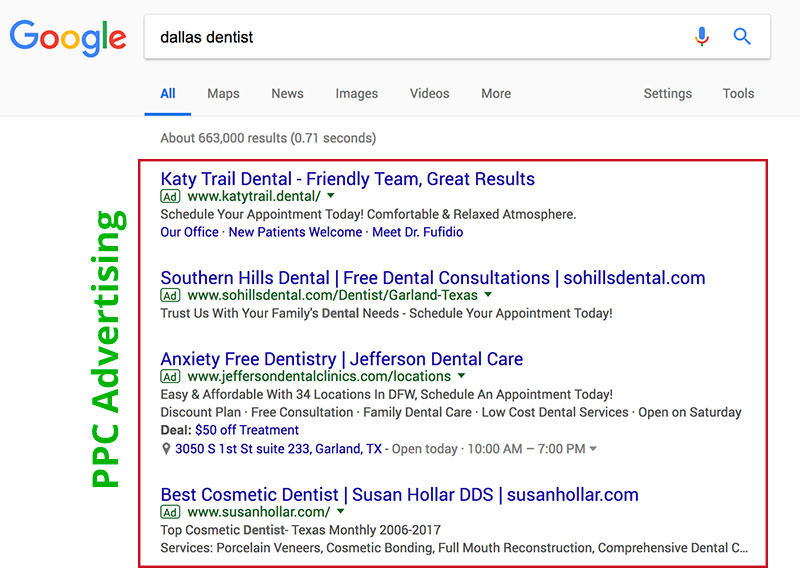The image size is (800, 579).
Task: Switch to the Maps tab
Action: (223, 93)
